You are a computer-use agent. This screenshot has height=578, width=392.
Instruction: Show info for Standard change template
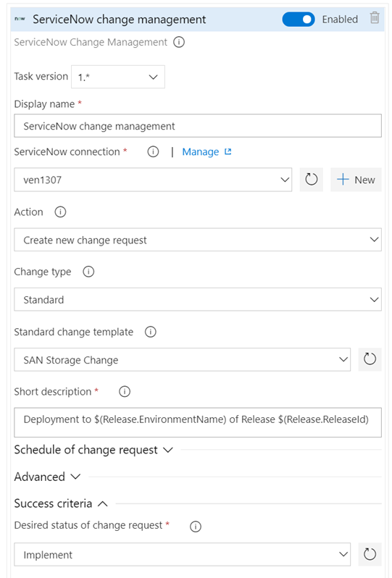click(x=151, y=332)
